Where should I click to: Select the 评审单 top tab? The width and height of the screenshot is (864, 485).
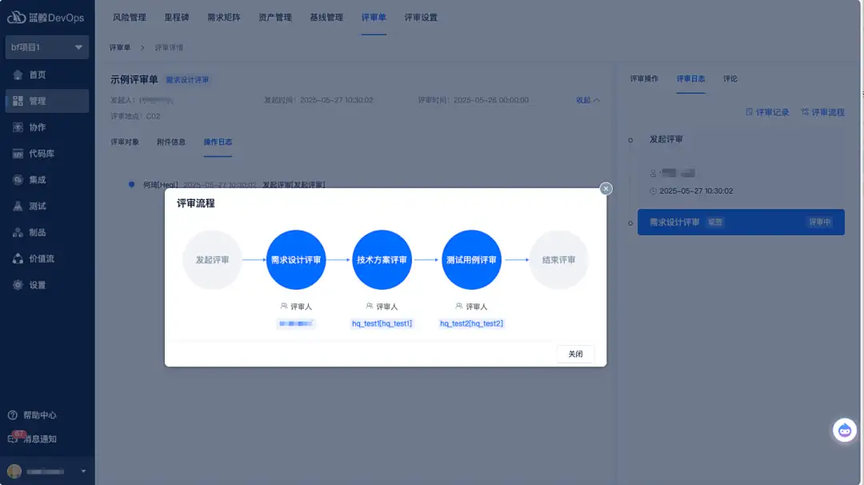(x=374, y=18)
